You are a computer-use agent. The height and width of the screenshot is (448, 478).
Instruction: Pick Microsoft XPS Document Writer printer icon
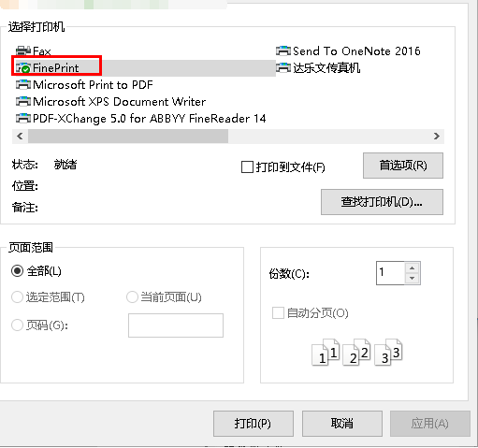click(23, 101)
